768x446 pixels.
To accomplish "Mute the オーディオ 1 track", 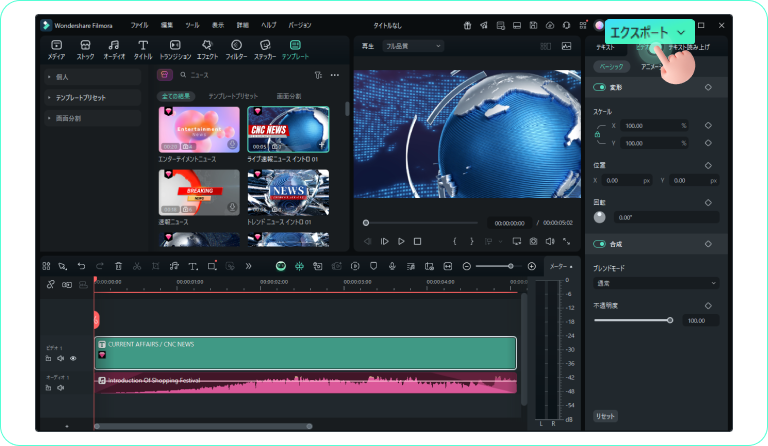I will (x=61, y=388).
